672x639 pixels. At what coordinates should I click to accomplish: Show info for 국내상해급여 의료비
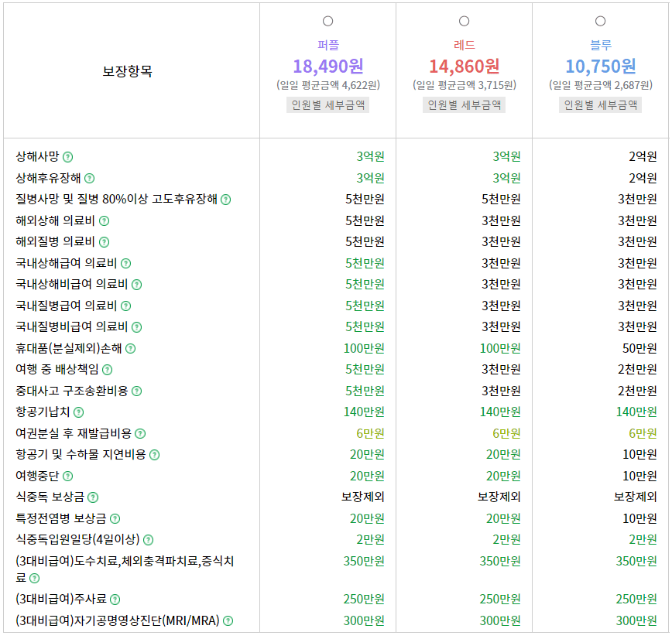125,263
